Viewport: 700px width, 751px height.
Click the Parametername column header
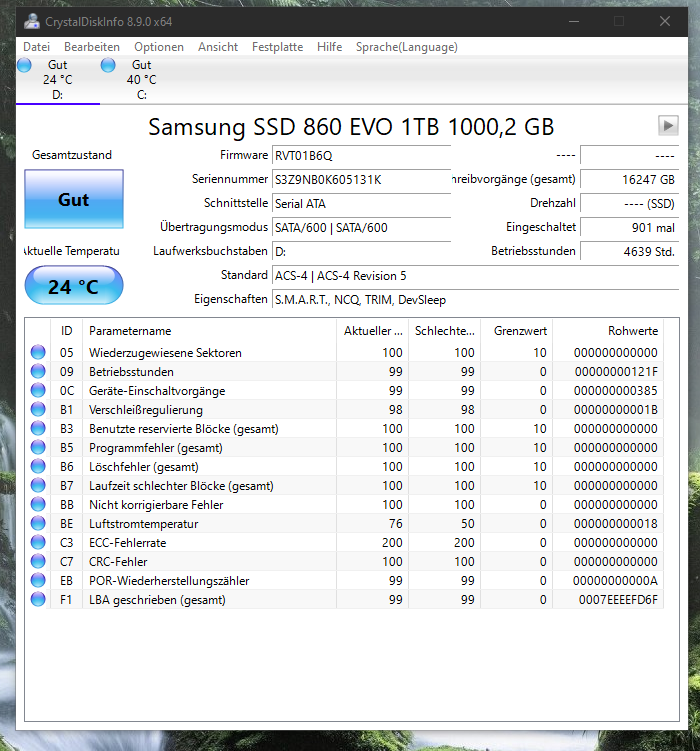209,330
